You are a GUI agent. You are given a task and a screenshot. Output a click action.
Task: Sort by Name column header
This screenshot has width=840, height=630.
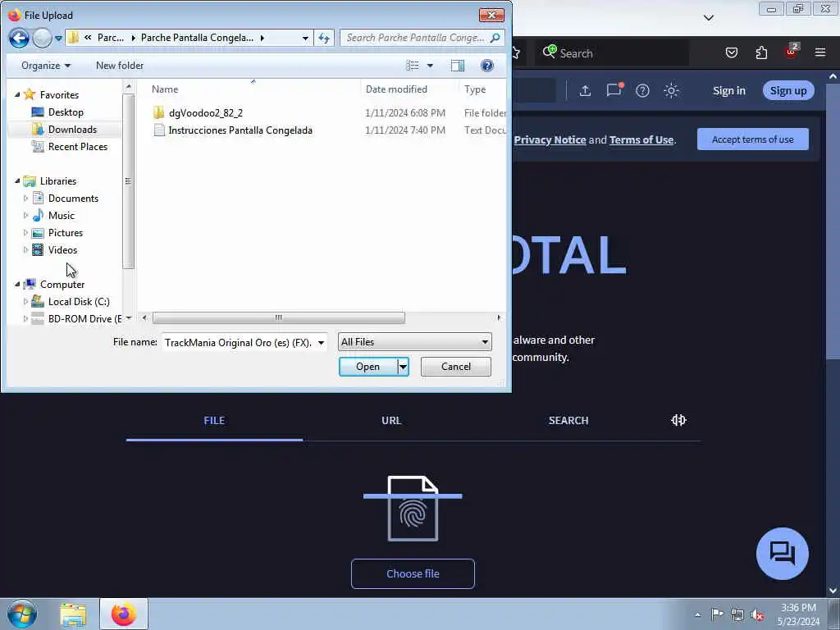[x=165, y=89]
